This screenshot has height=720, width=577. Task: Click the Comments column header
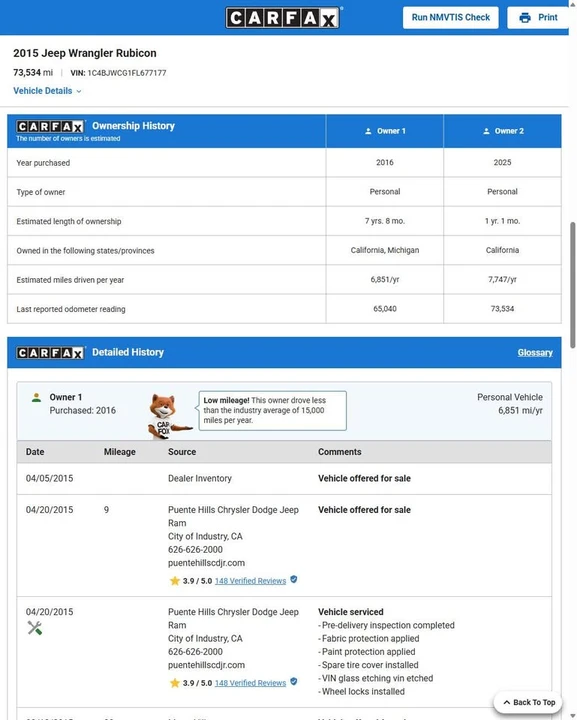pyautogui.click(x=340, y=452)
